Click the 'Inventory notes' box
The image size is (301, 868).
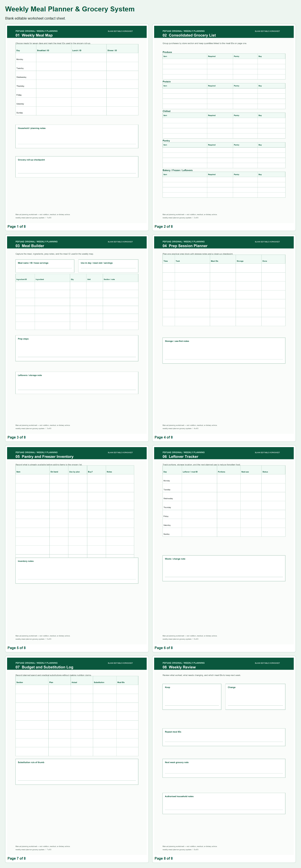coord(77,570)
